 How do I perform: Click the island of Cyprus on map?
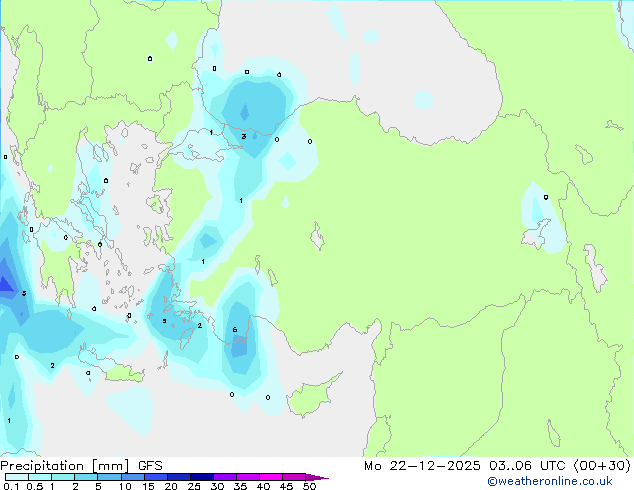310,398
